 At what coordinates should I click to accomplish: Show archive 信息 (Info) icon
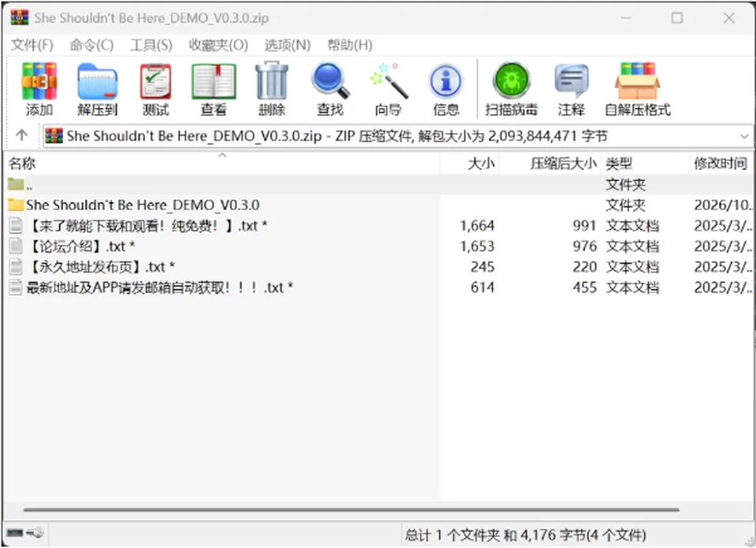446,89
